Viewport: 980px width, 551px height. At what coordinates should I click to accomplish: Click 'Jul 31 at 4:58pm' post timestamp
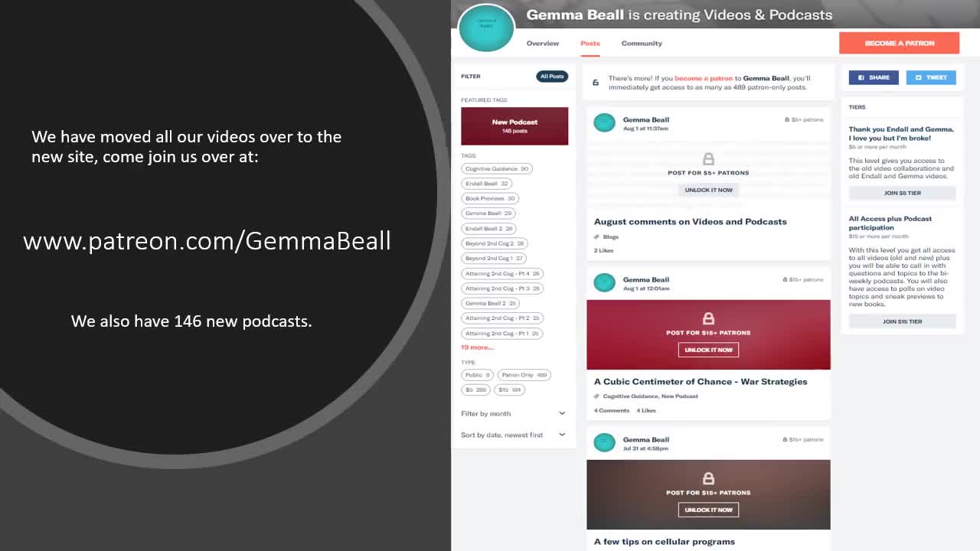click(x=645, y=448)
